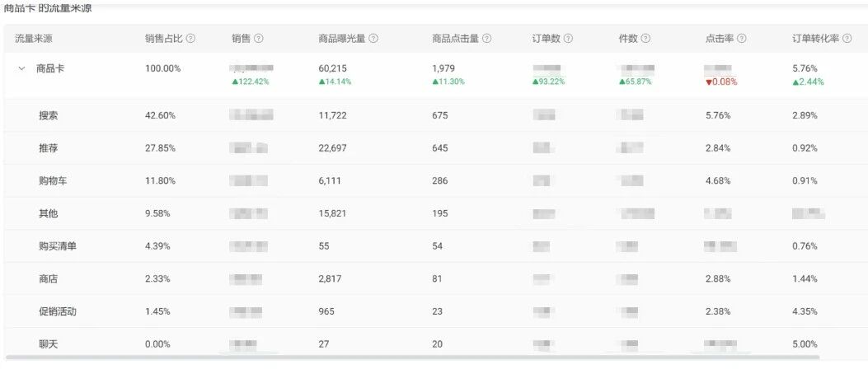Screen dimensions: 868x369
Task: Click the ▲11.30% clicks growth indicator
Action: (448, 82)
